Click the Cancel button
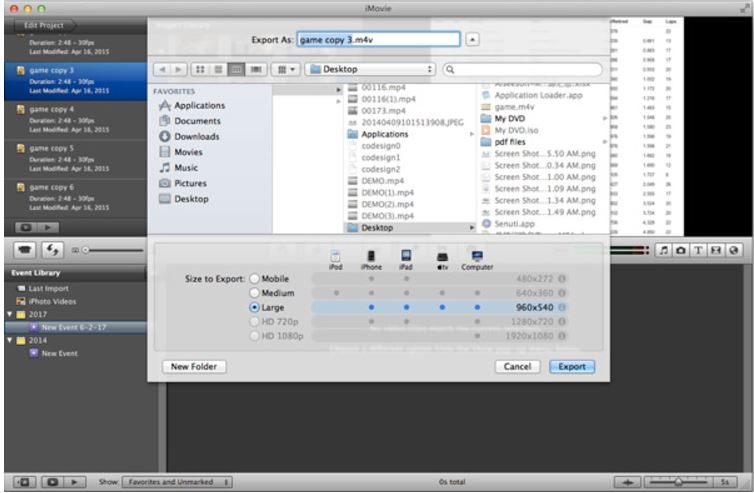The image size is (754, 493). tap(517, 367)
